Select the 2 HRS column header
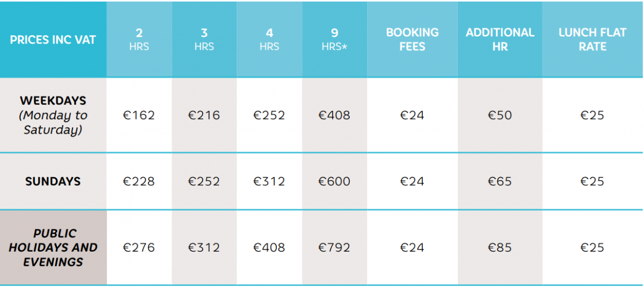The height and width of the screenshot is (287, 644). coord(139,40)
